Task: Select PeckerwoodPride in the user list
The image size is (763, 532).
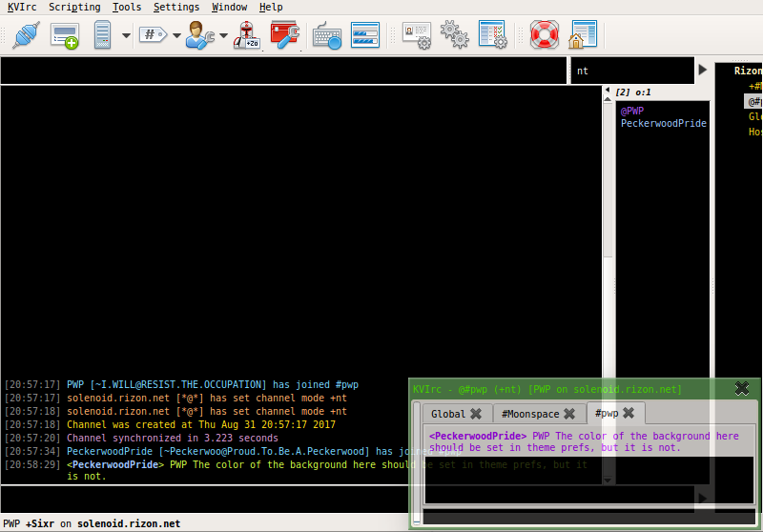Action: point(664,124)
